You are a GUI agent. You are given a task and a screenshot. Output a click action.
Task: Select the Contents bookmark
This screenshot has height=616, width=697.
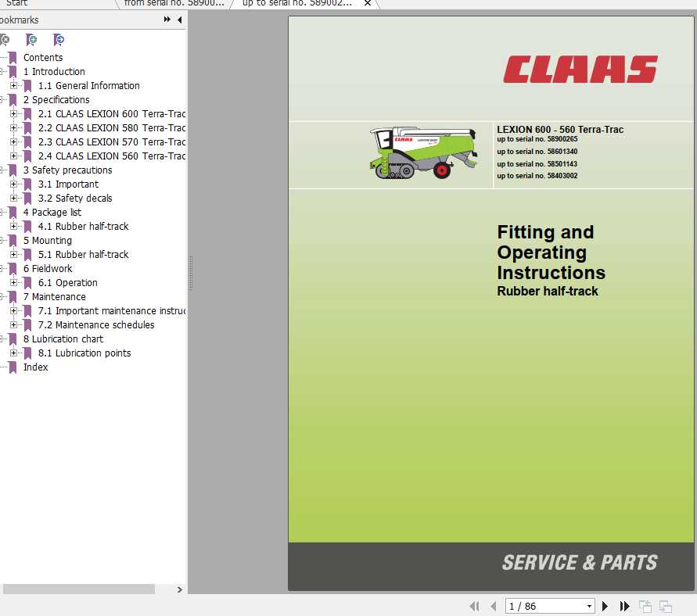click(43, 57)
